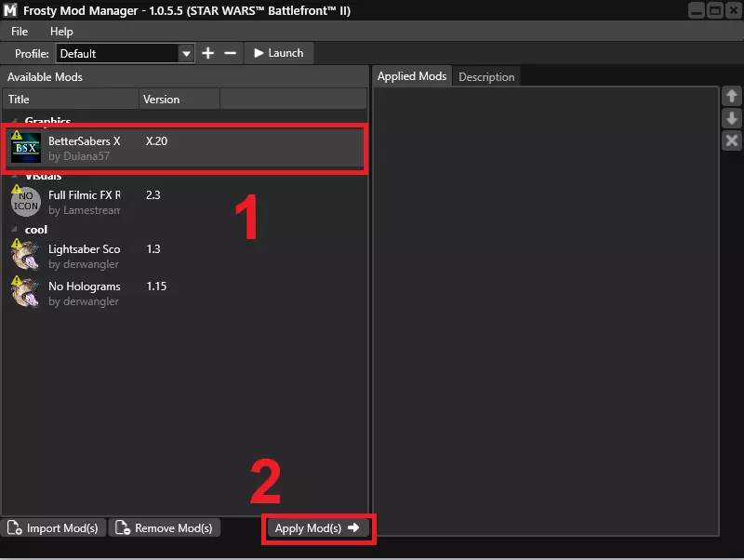Select the BetterSabers X mod row
The image size is (744, 560).
pyautogui.click(x=185, y=149)
